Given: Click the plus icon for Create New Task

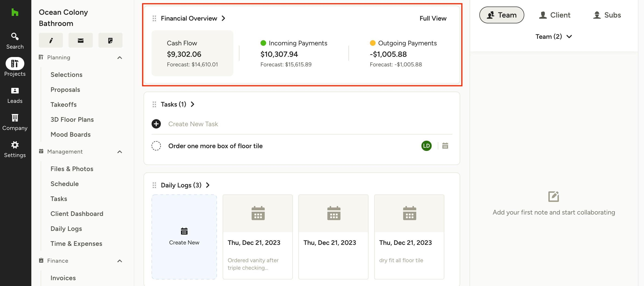Looking at the screenshot, I should (x=156, y=124).
